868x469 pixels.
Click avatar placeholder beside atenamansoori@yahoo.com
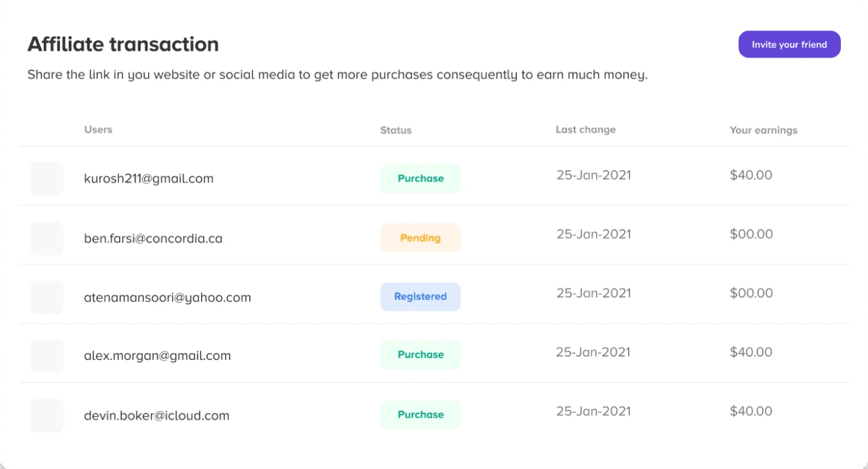point(47,297)
